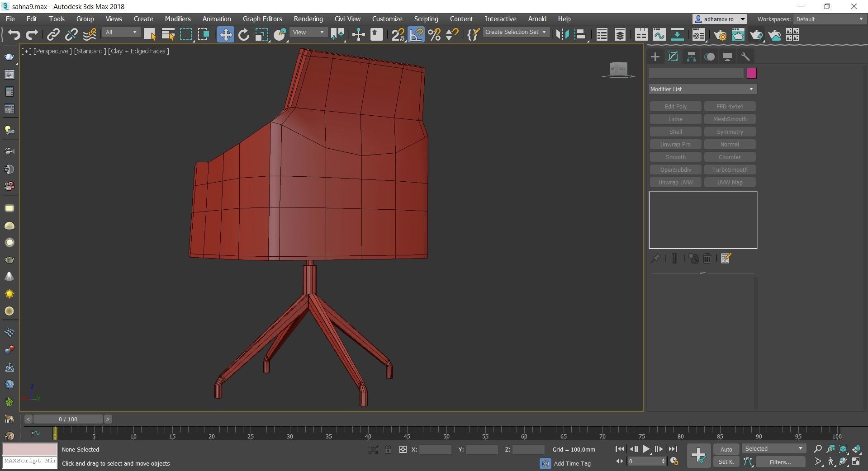Screen dimensions: 868x471
Task: Open the Modifiers menu
Action: coord(178,19)
